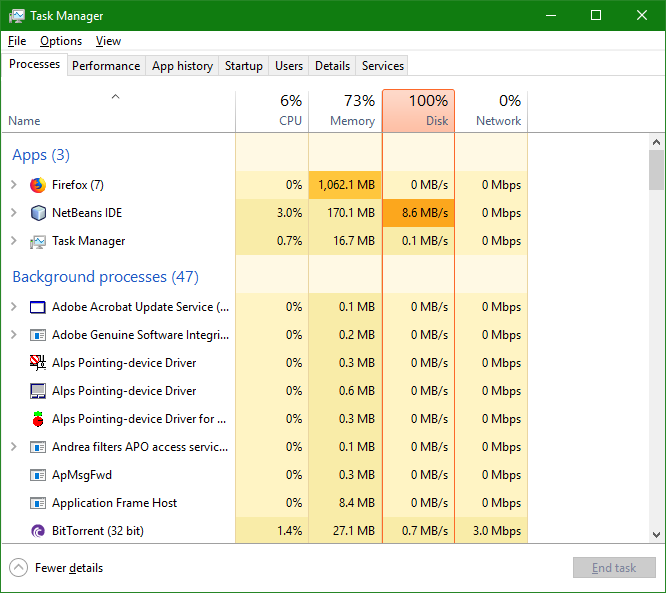Expand the Task Manager process row

(14, 241)
